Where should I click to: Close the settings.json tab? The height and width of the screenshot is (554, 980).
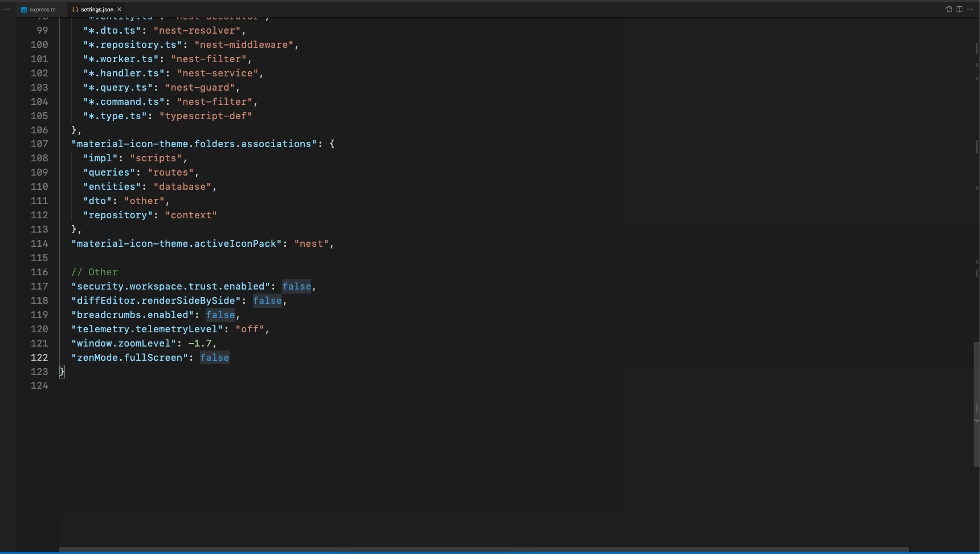point(119,9)
